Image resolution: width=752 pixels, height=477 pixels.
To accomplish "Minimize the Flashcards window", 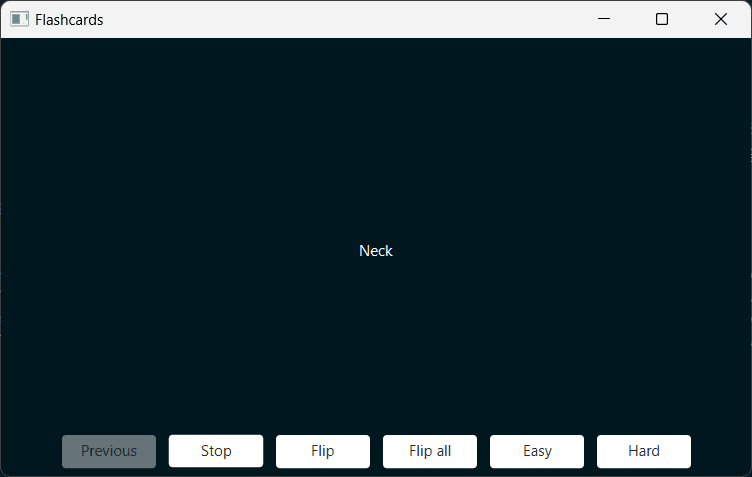I will pos(603,19).
